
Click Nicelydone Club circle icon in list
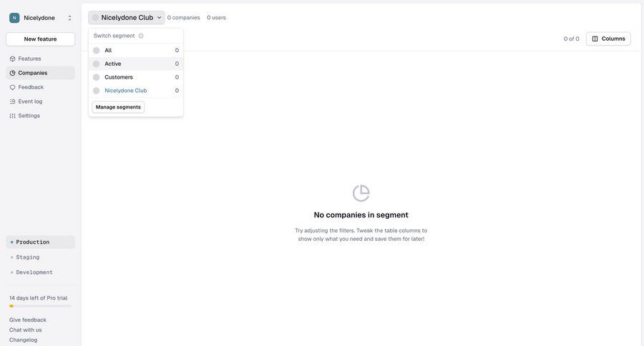tap(96, 91)
